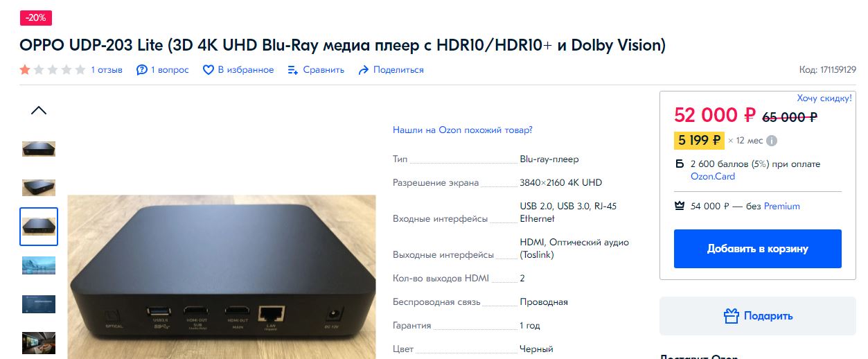This screenshot has height=359, width=868.
Task: Click the star rating icons
Action: click(53, 69)
